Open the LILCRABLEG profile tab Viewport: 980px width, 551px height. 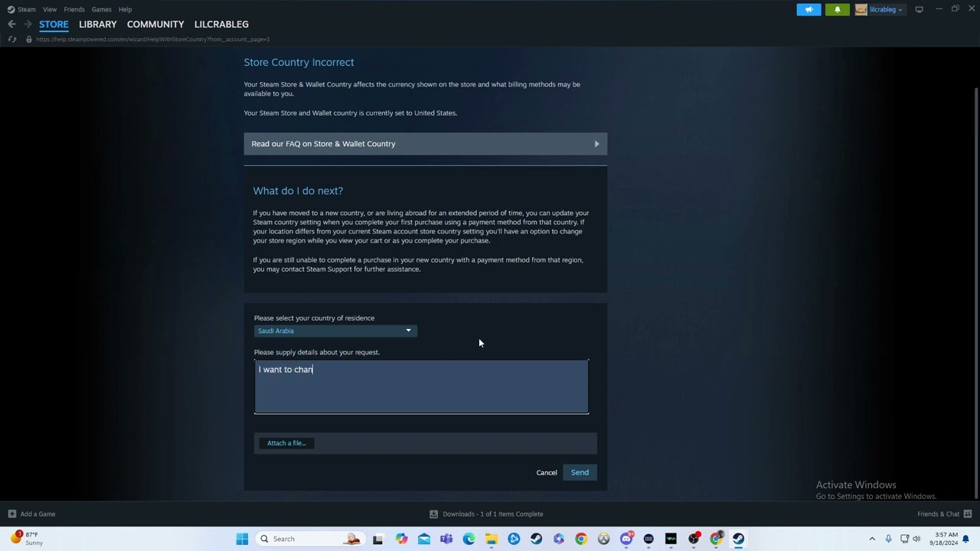click(x=221, y=24)
